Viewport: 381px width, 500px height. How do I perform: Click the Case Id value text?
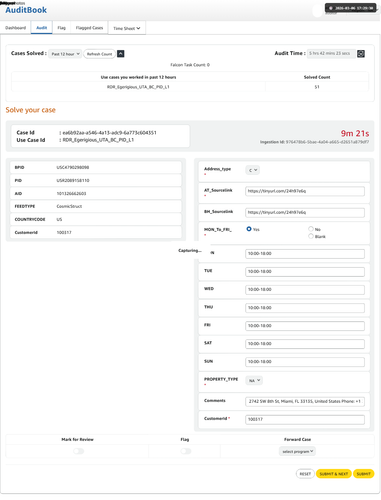pos(109,133)
